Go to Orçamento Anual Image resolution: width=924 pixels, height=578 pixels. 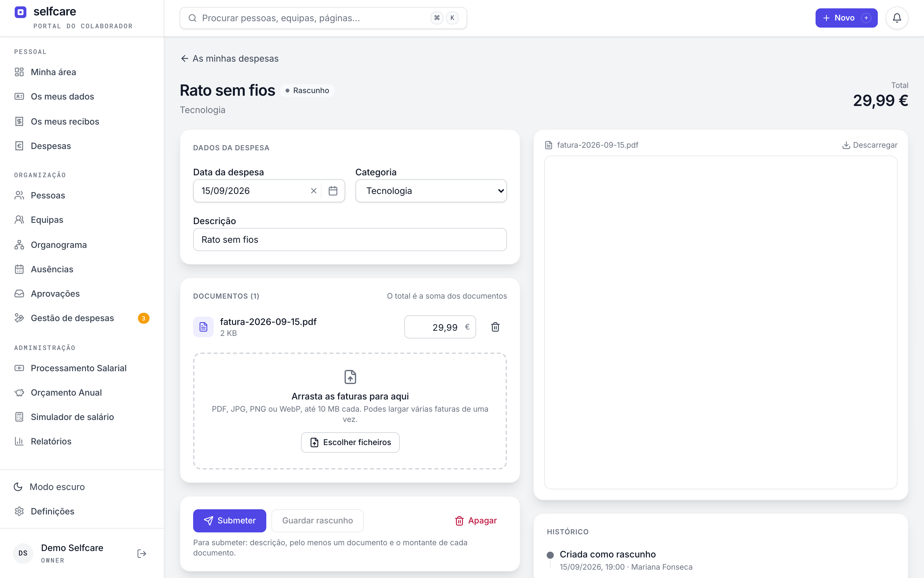pyautogui.click(x=82, y=393)
